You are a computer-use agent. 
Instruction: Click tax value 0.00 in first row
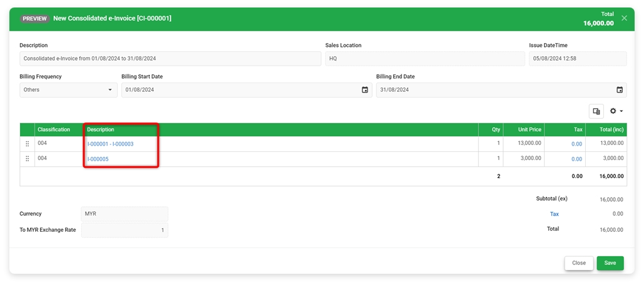pyautogui.click(x=576, y=144)
